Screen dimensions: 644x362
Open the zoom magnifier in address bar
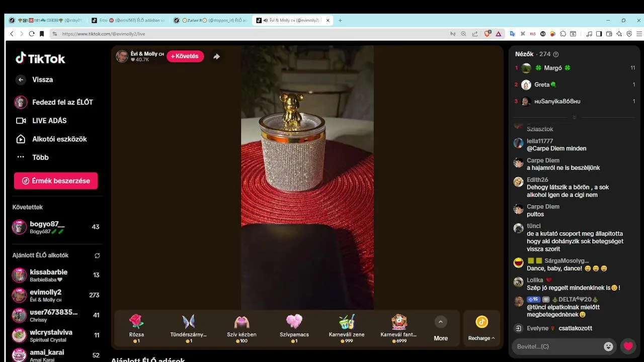(464, 34)
